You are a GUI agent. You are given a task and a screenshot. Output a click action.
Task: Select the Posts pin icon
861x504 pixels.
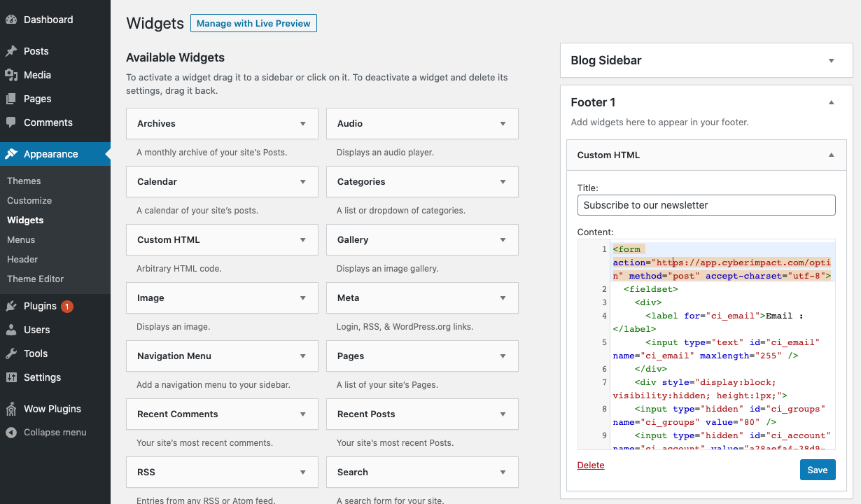click(x=13, y=50)
